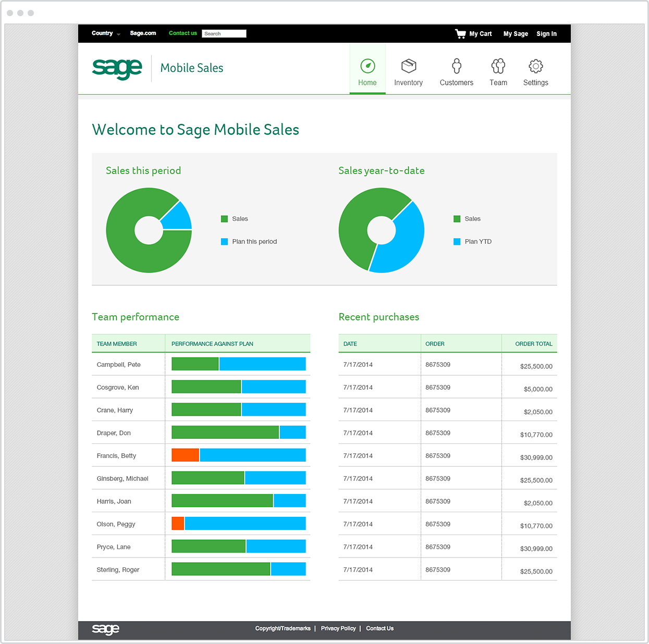This screenshot has width=649, height=644.
Task: Select the Customers tab label
Action: (457, 83)
